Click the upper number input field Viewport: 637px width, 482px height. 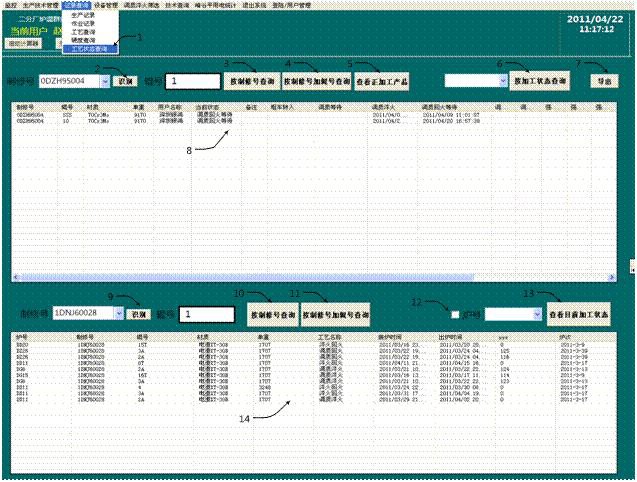click(x=191, y=80)
